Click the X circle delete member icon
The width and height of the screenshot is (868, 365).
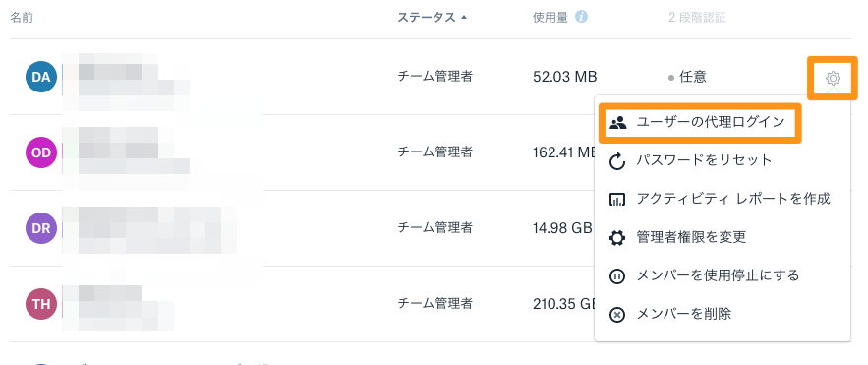click(x=616, y=315)
